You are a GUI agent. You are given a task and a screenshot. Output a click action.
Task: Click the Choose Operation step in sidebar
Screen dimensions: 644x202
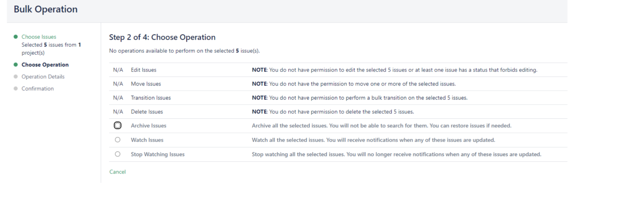45,65
